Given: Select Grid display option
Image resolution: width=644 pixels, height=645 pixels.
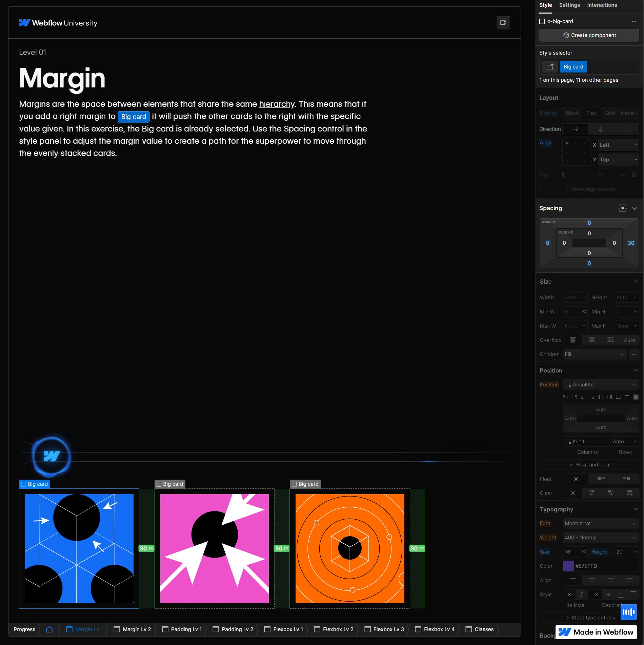Looking at the screenshot, I should coord(610,113).
